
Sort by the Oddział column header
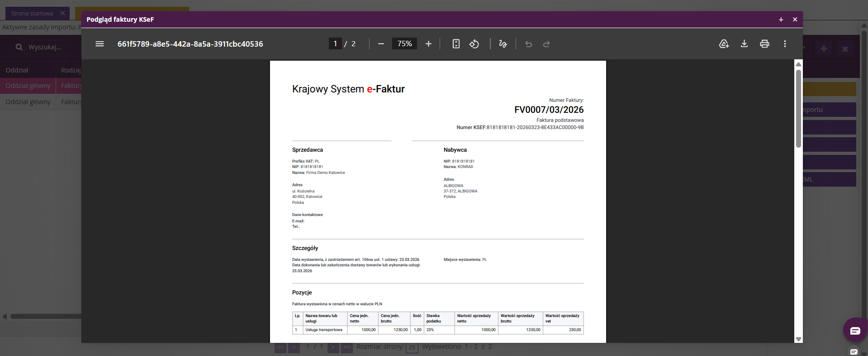(17, 70)
